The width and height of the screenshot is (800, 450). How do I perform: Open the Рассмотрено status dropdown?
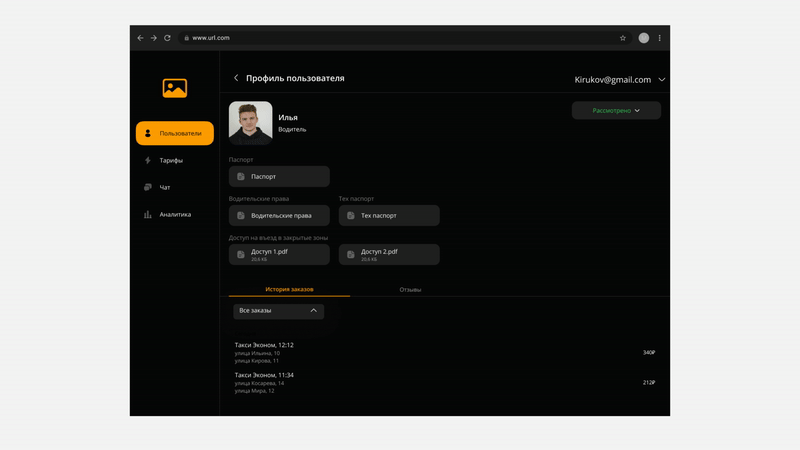point(616,110)
